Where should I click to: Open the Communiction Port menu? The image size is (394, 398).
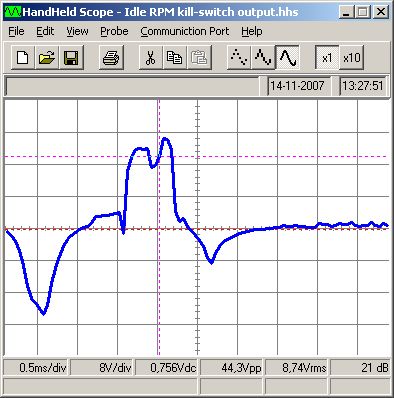point(185,31)
